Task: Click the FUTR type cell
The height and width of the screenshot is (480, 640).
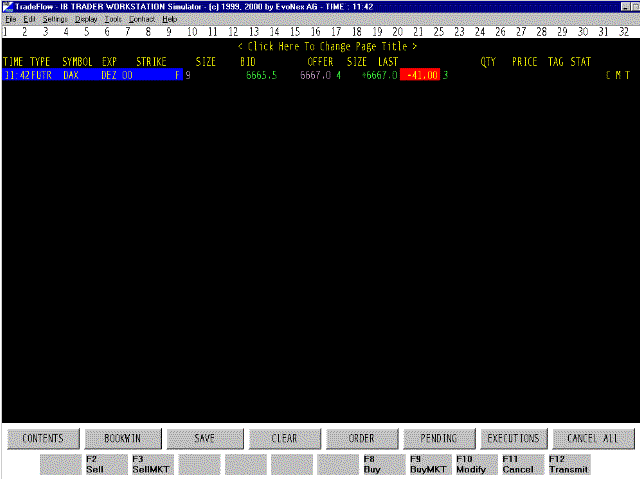Action: pos(41,75)
